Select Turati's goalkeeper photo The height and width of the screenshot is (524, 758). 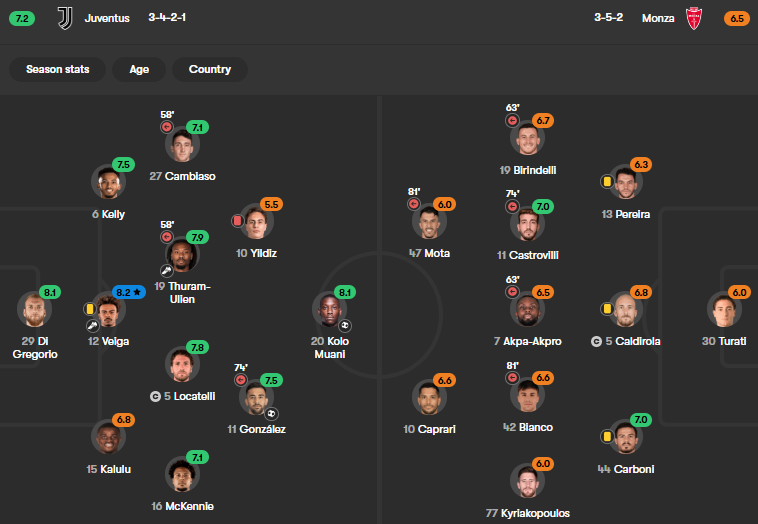click(724, 309)
